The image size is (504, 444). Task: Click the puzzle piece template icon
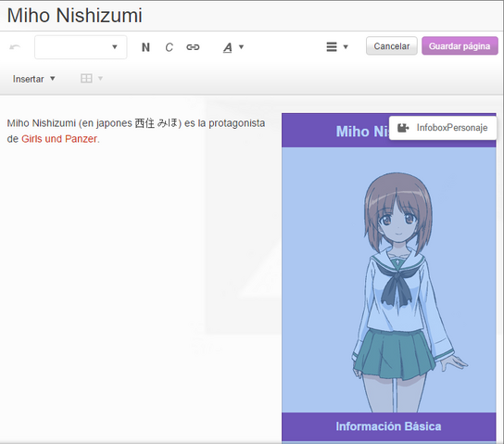(x=403, y=128)
